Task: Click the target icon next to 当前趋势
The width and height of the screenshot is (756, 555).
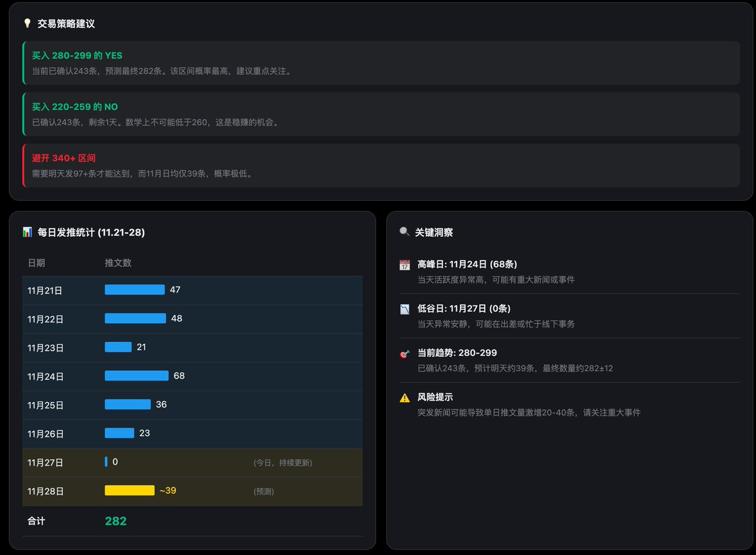Action: pyautogui.click(x=404, y=353)
